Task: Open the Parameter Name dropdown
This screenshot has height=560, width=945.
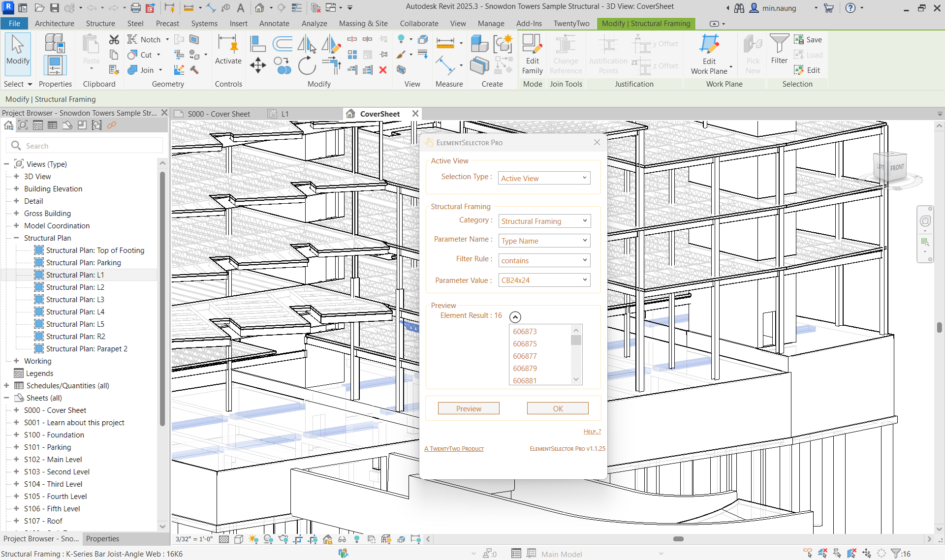Action: [544, 241]
